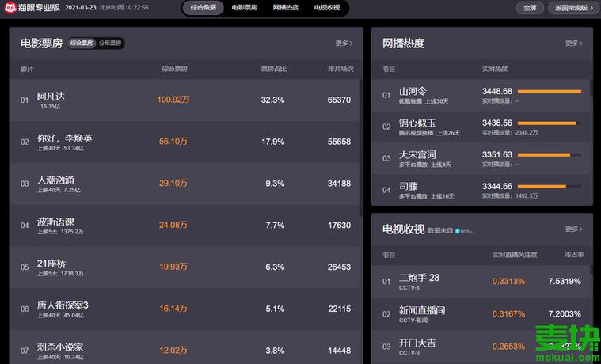Click the 实时热度 column header
The height and width of the screenshot is (364, 601).
(495, 69)
